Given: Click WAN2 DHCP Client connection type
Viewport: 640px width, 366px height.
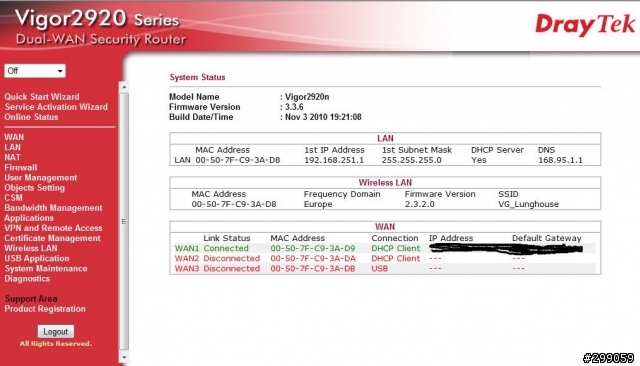Looking at the screenshot, I should [x=396, y=258].
